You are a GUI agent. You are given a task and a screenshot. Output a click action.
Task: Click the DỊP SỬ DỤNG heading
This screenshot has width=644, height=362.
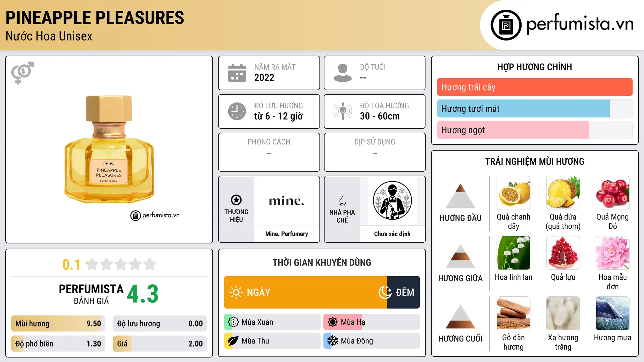pyautogui.click(x=375, y=142)
